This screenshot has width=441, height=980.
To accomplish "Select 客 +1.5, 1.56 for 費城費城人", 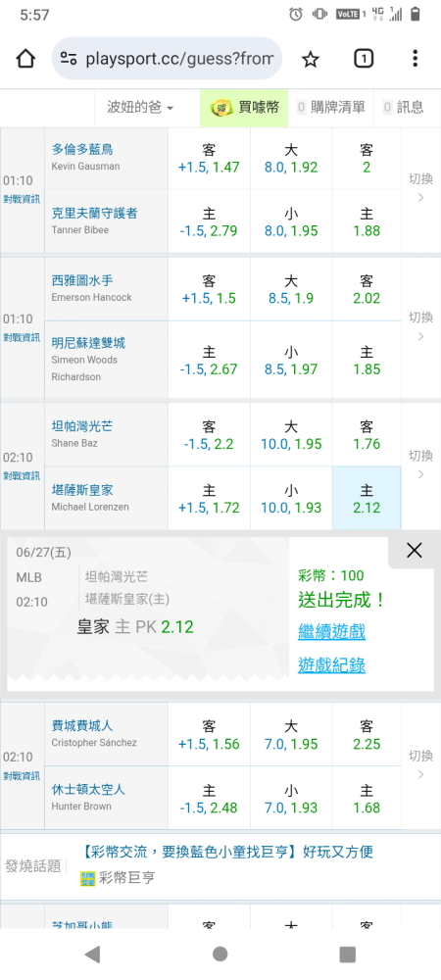I will tap(210, 734).
